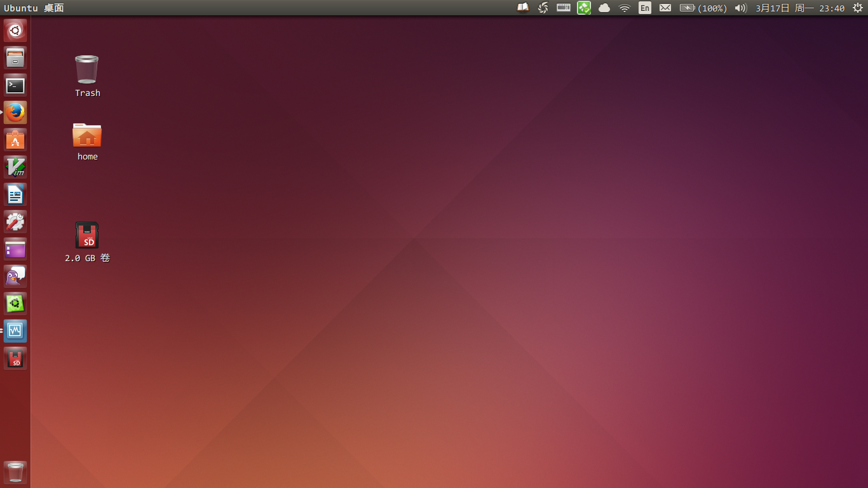Viewport: 868px width, 488px height.
Task: Open the session gear power menu
Action: [x=858, y=8]
